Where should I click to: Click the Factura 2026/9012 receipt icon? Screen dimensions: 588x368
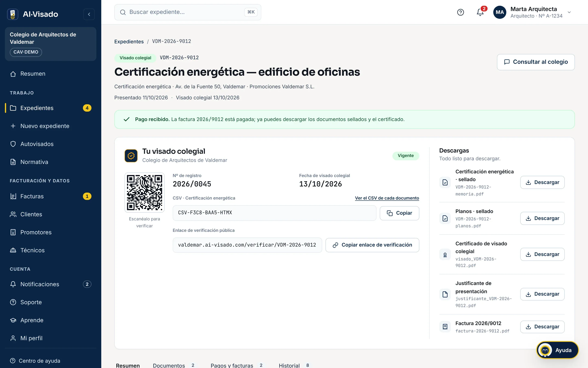click(x=445, y=327)
